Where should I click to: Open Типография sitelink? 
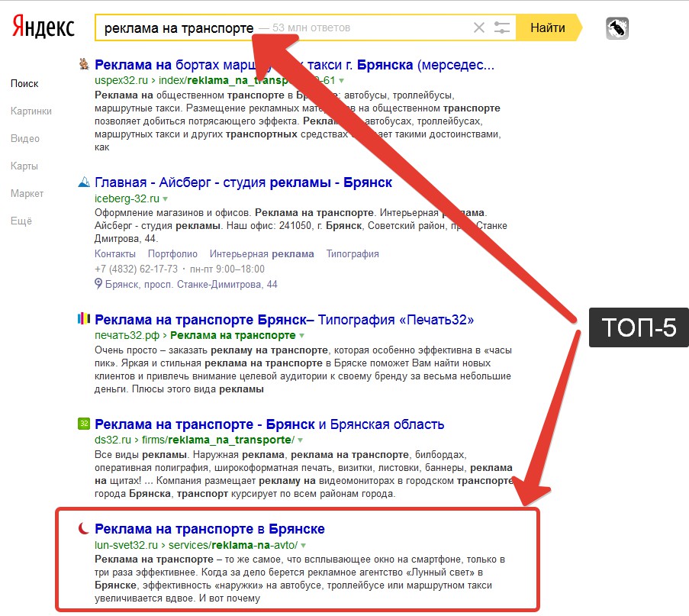pos(353,254)
